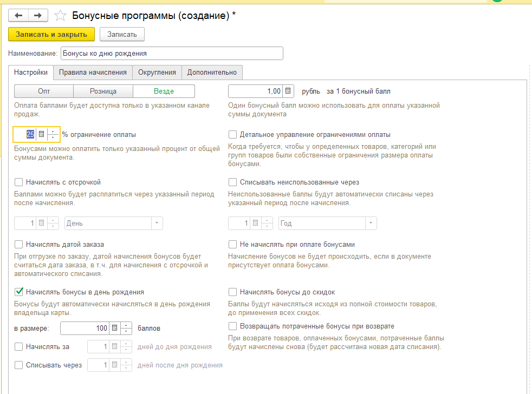Click the ruble value field showing 1,00
Image resolution: width=532 pixels, height=394 pixels.
[256, 91]
